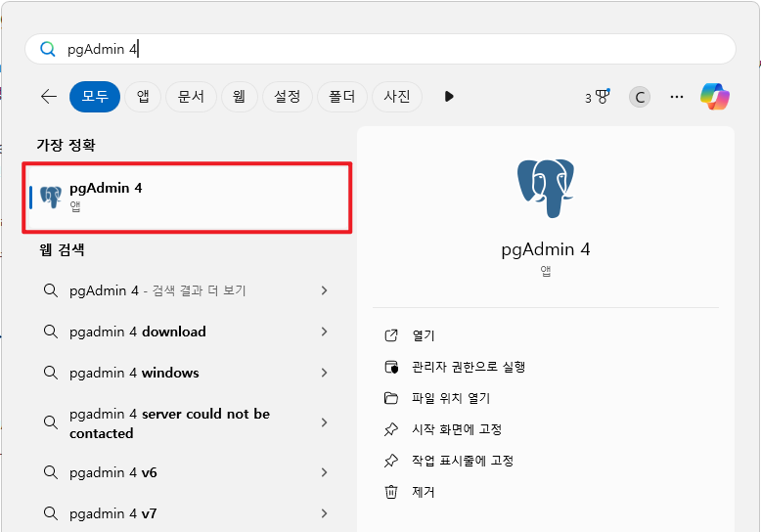Viewport: 761px width, 532px height.
Task: Click search icon beside 검색 결과 더 보기
Action: tap(51, 290)
